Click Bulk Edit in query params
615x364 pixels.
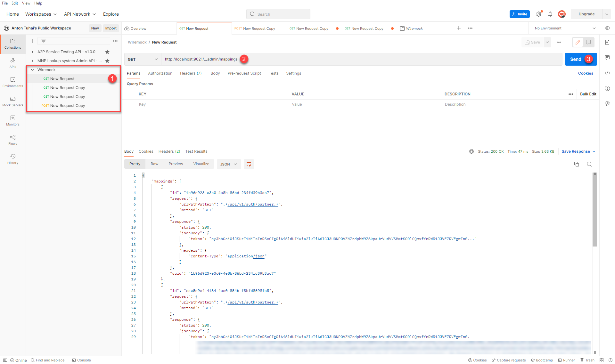tap(588, 94)
